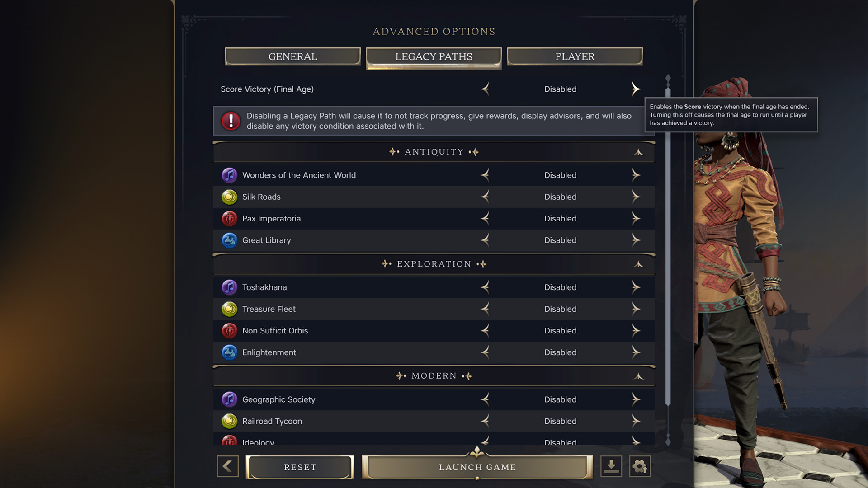Click the Launch Game button

point(477,467)
